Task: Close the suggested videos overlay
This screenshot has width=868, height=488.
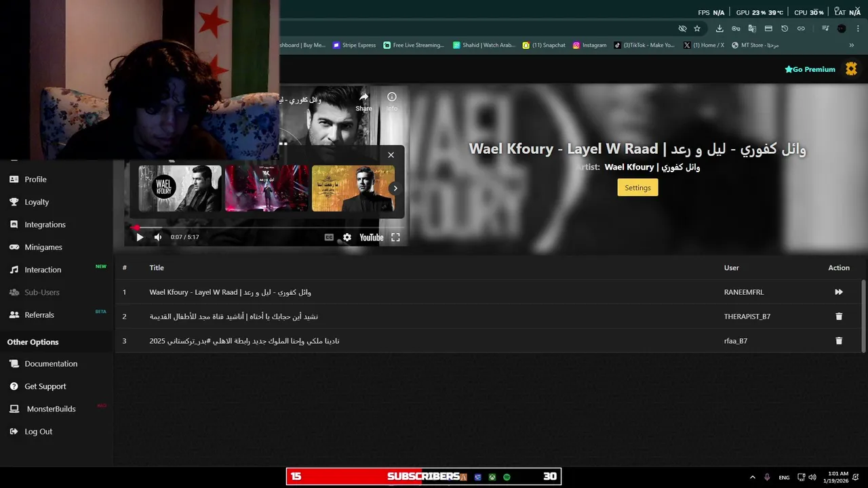Action: tap(391, 155)
